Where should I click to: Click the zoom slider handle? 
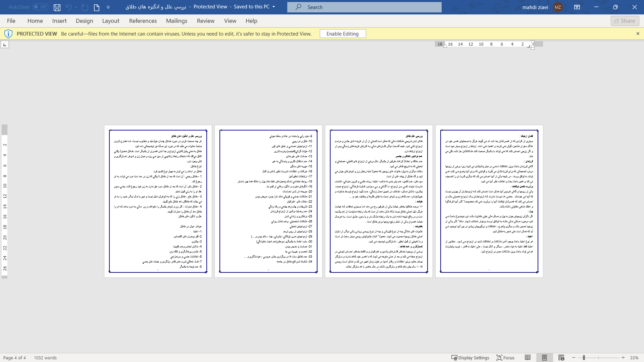tap(584, 358)
